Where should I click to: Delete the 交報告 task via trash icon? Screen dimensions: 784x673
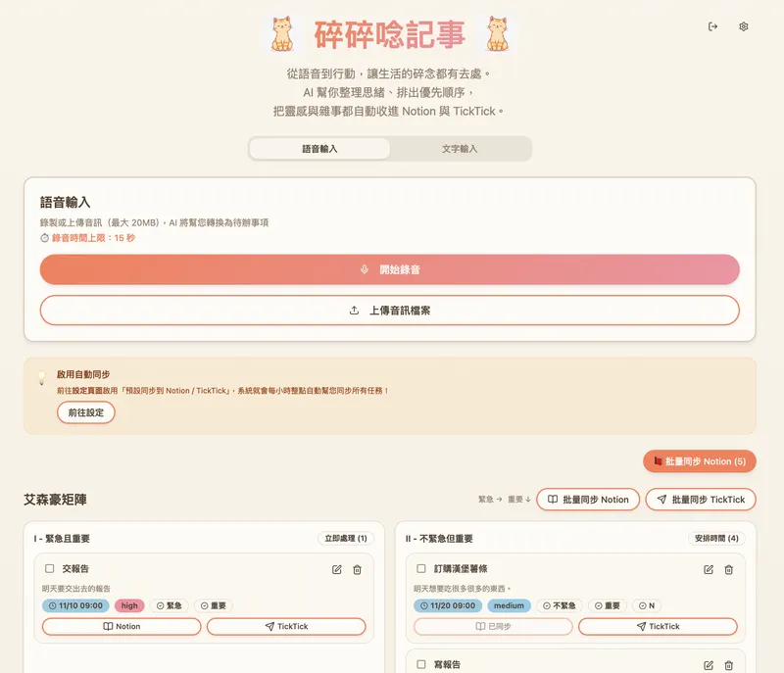[x=357, y=569]
